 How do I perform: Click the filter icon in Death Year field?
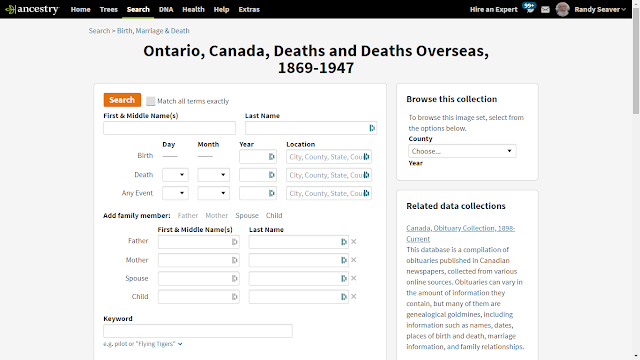tap(271, 175)
